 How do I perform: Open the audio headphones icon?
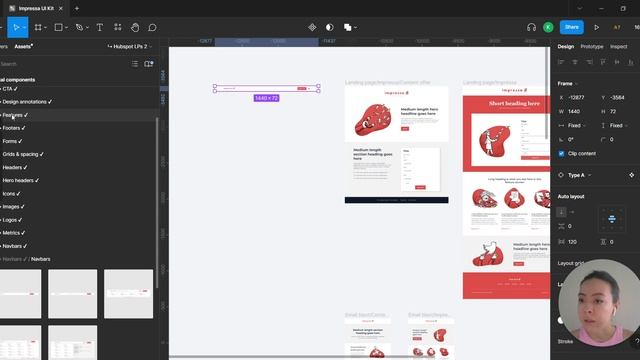(531, 27)
